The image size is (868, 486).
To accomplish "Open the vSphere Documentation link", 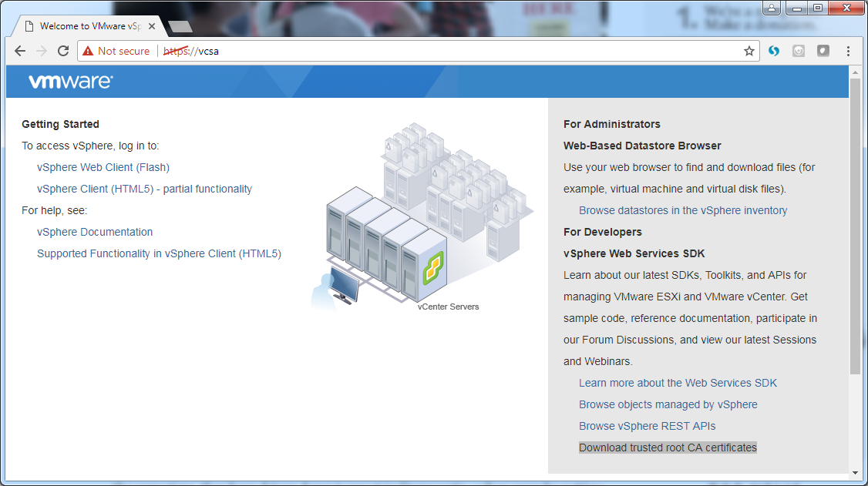I will pyautogui.click(x=95, y=232).
